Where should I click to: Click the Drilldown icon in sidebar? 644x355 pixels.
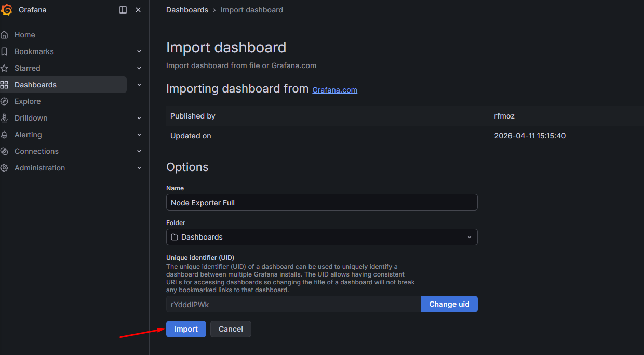[x=4, y=118]
